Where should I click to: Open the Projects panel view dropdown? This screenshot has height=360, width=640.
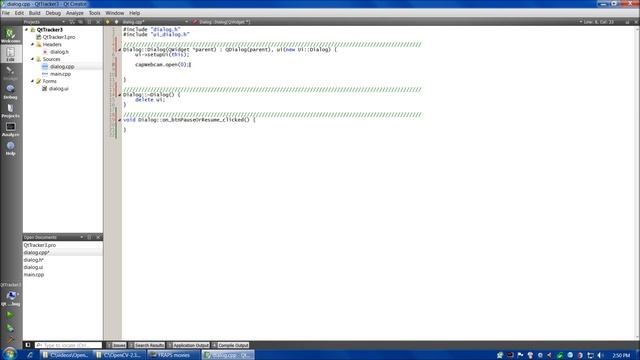[63, 22]
